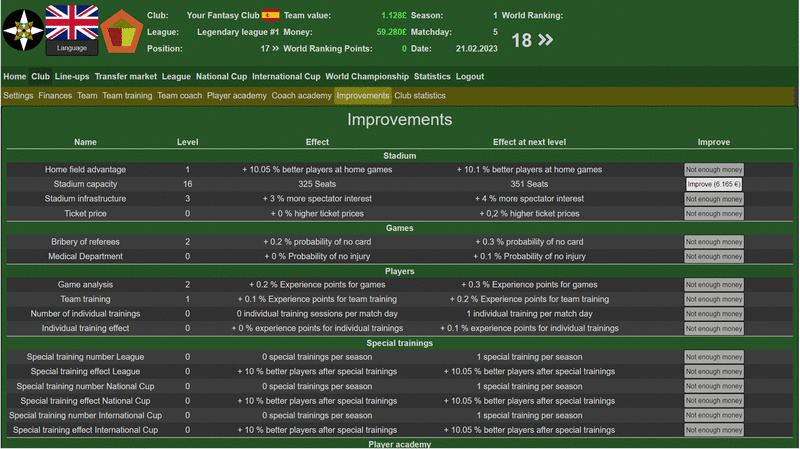
Task: Switch to the Finances tab
Action: point(55,96)
